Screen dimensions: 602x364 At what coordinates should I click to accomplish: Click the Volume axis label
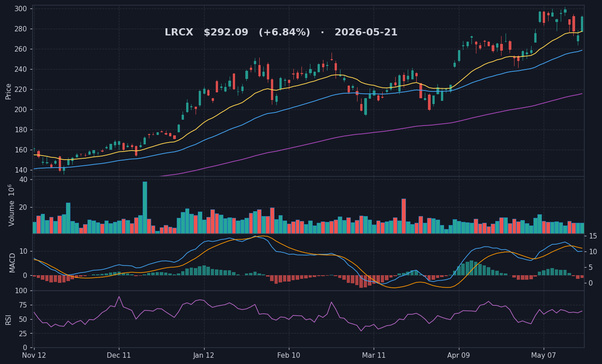click(x=11, y=205)
